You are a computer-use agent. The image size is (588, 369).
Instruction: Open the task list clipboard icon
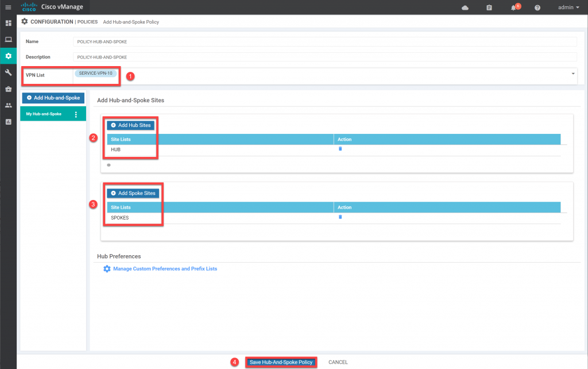point(489,7)
